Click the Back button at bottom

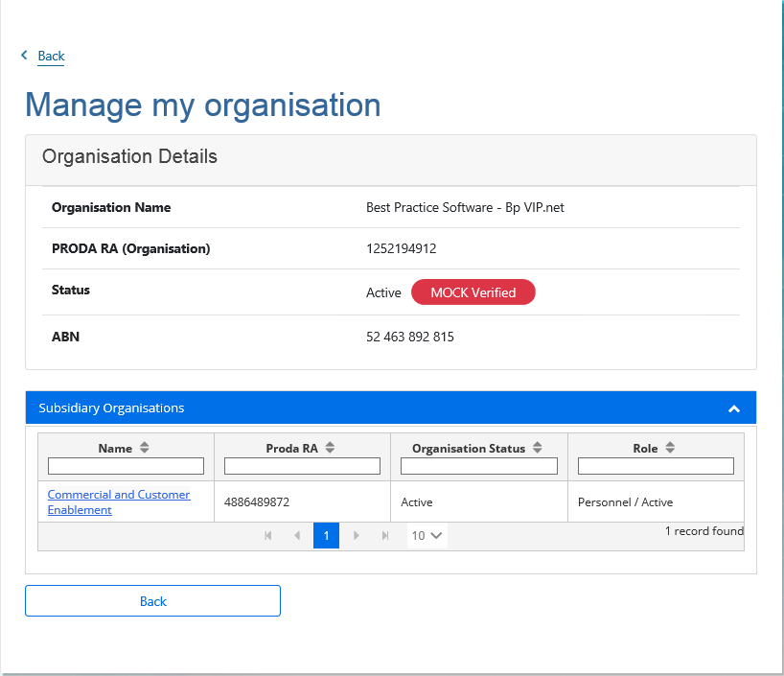pos(152,601)
